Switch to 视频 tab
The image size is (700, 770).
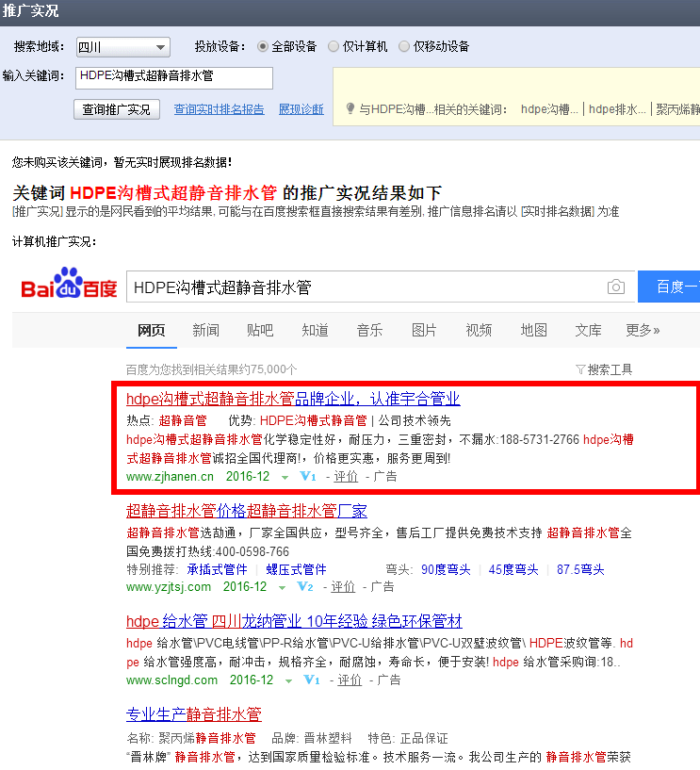(479, 330)
